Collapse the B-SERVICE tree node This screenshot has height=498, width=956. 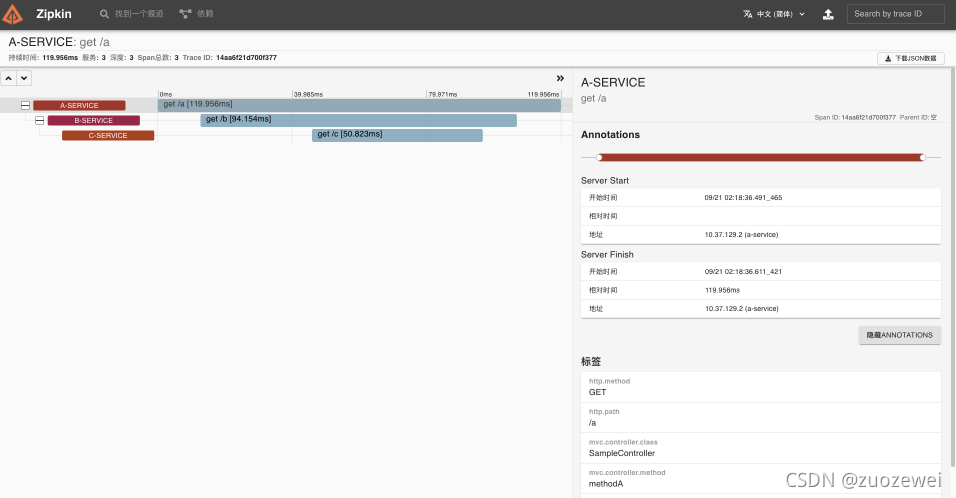[40, 121]
